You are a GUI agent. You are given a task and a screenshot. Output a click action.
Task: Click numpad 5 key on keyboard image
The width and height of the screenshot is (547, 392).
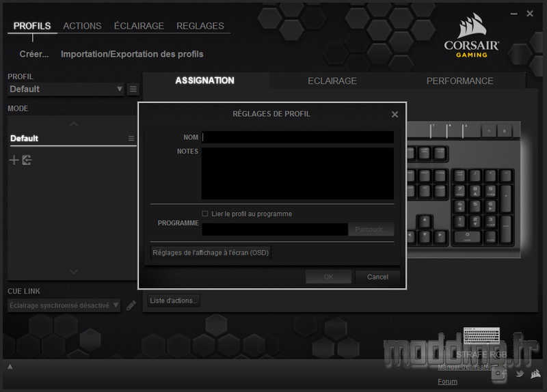[x=475, y=206]
